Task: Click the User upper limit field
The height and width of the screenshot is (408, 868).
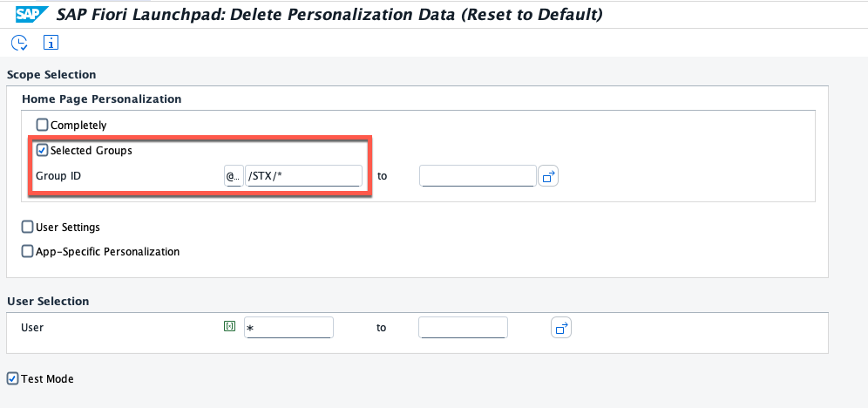Action: point(463,328)
